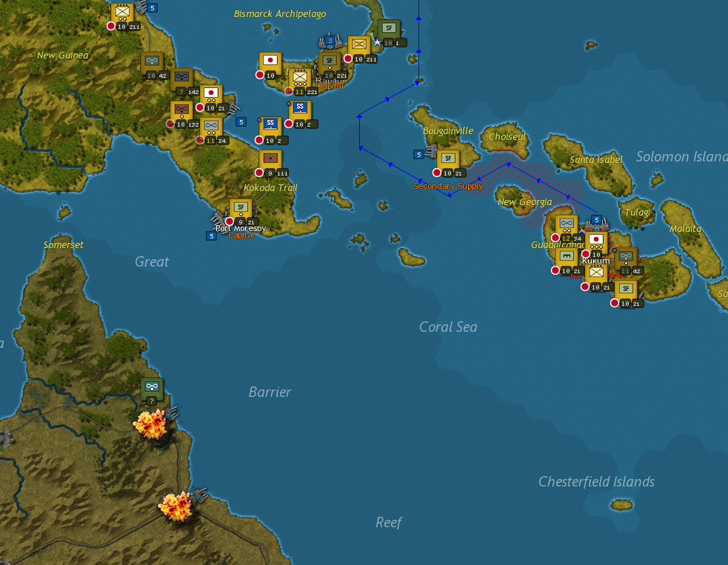Click the Barrier sea label
This screenshot has width=728, height=565.
[270, 392]
